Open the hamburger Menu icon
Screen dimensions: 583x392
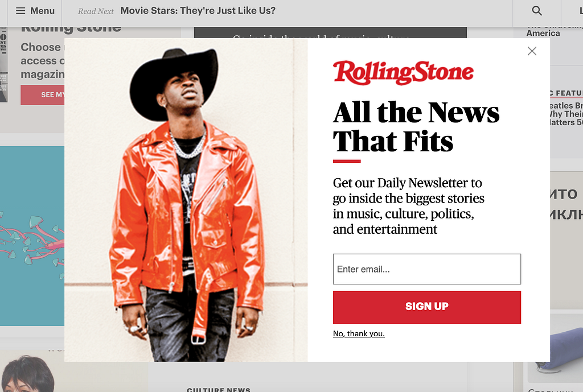[20, 11]
